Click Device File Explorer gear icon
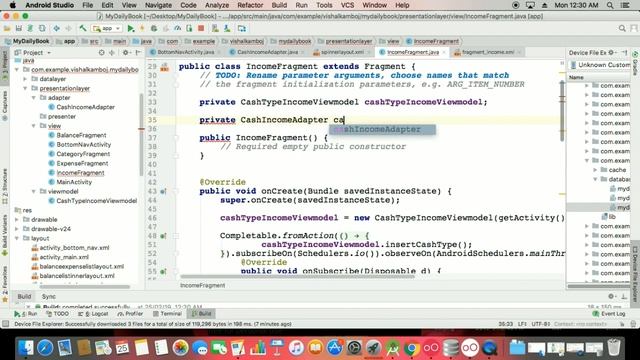This screenshot has width=640, height=360. pos(611,53)
